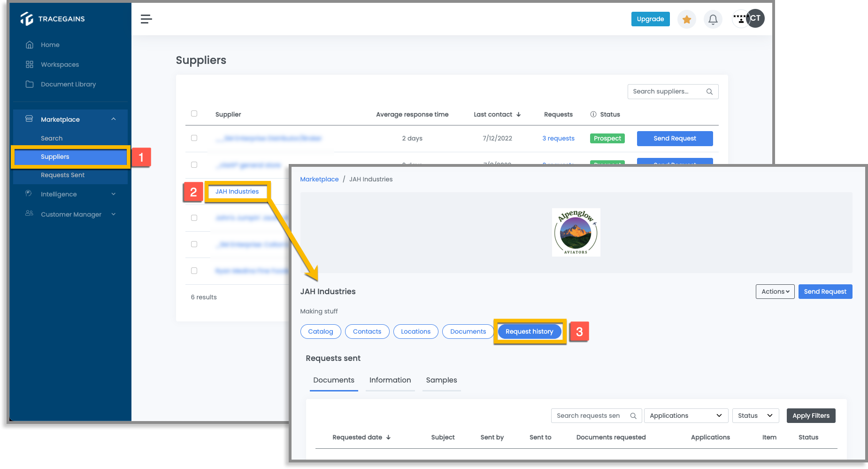Open the CT user avatar menu

point(755,18)
